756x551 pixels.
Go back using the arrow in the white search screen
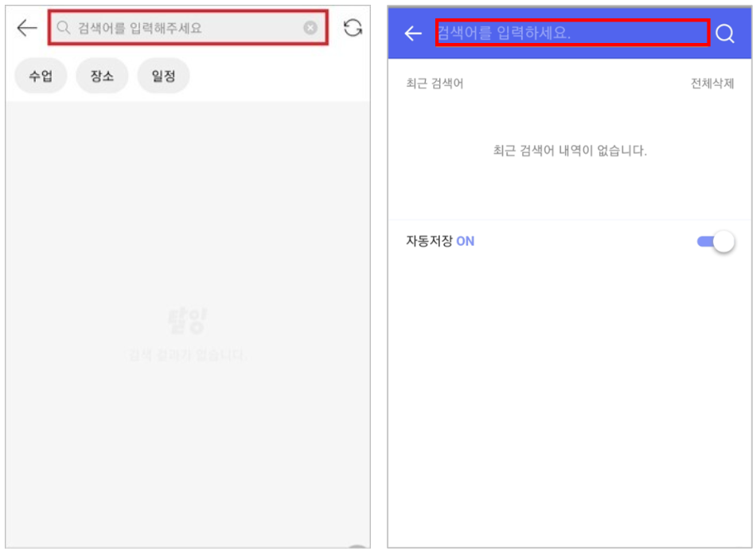click(26, 28)
